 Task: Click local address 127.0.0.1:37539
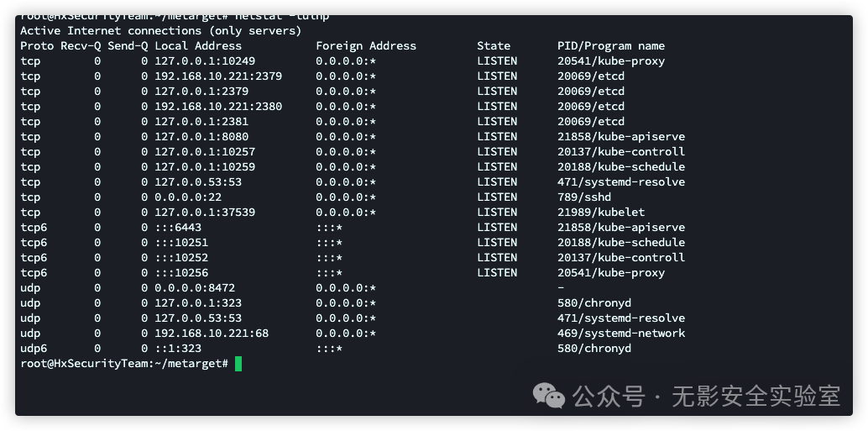click(205, 213)
